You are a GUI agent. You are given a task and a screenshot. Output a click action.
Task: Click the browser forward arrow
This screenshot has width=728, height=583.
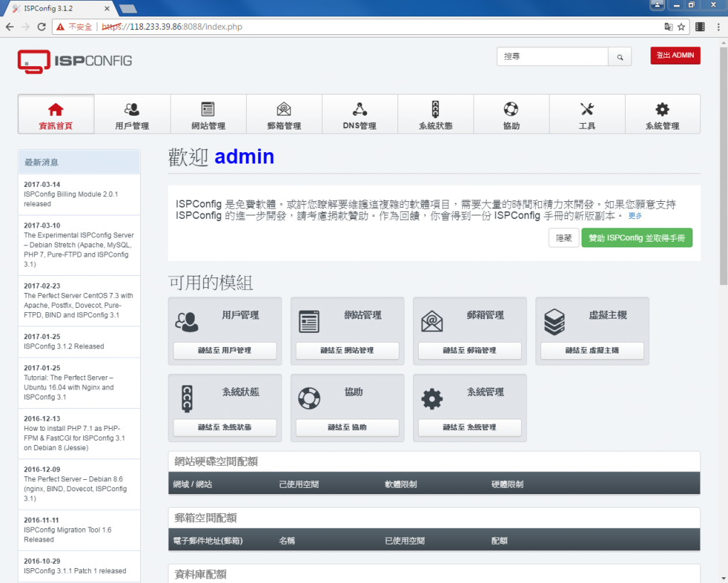pos(26,27)
